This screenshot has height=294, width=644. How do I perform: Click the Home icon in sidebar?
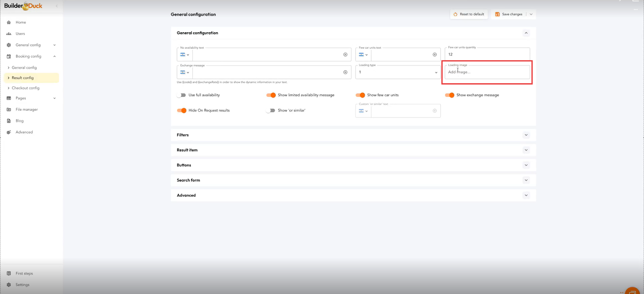[x=9, y=23]
